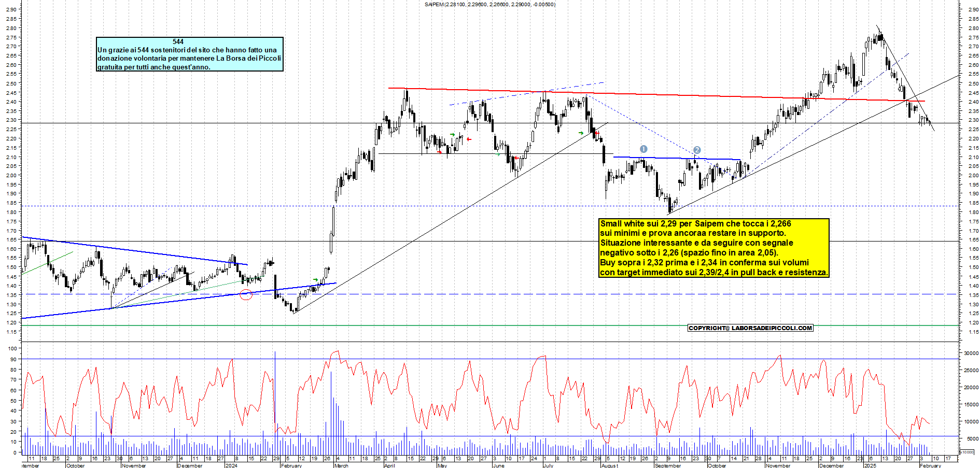Click the 100 oscillator scale label
This screenshot has width=980, height=468.
12,348
